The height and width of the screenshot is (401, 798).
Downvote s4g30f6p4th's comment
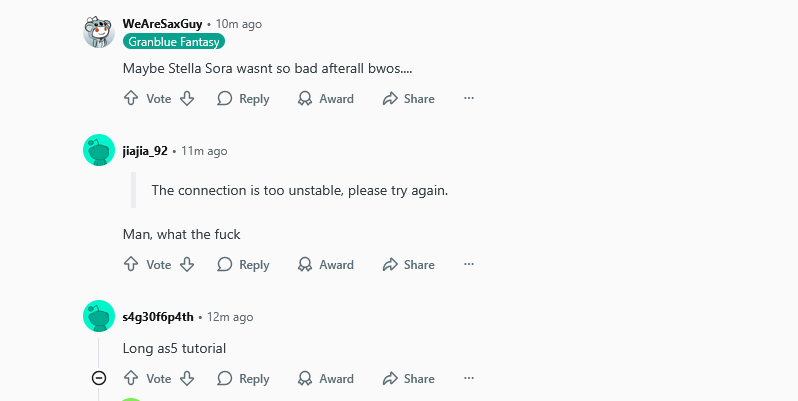(x=187, y=378)
